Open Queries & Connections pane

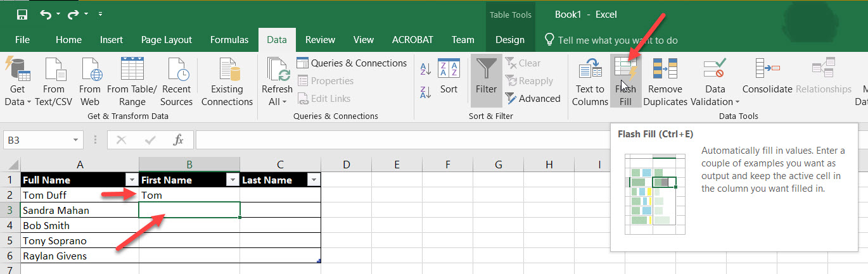352,63
